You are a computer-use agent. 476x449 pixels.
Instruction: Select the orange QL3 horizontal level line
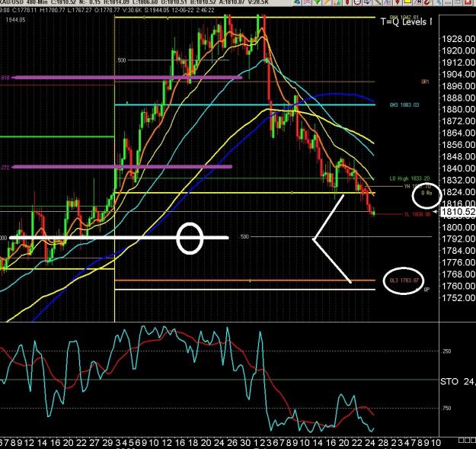tap(245, 281)
